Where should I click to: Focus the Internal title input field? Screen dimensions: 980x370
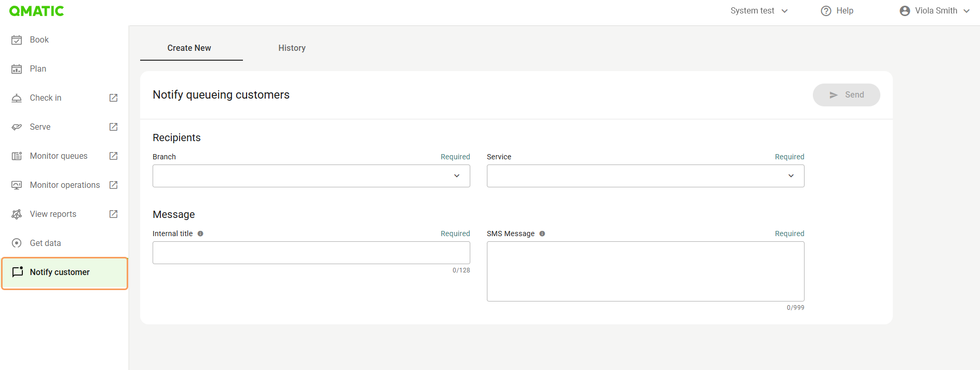point(311,253)
